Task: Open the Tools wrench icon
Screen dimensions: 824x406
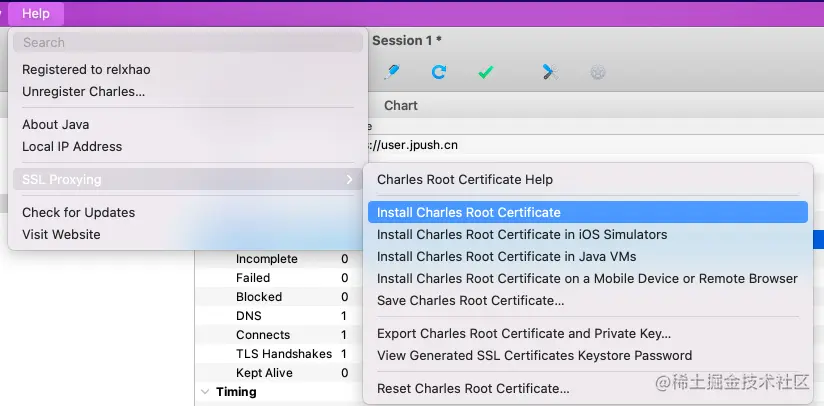Action: pos(550,71)
